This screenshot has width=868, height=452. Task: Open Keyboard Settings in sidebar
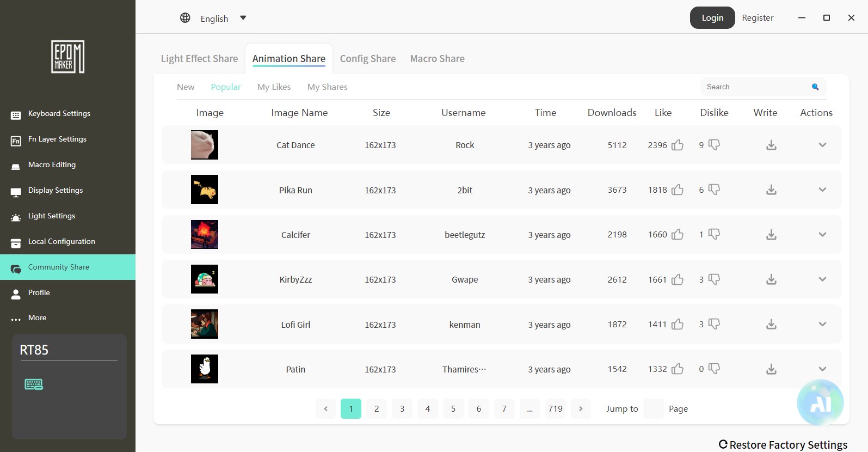pyautogui.click(x=67, y=113)
